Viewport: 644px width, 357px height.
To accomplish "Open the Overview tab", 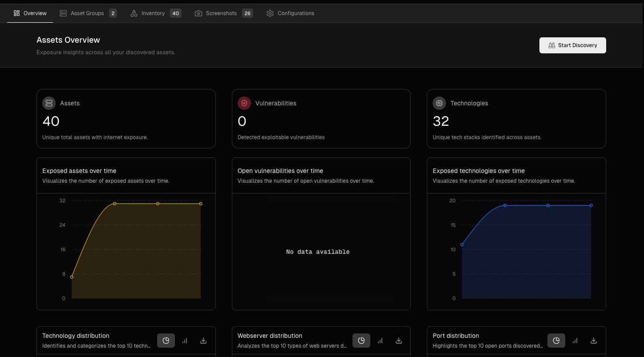I will click(30, 13).
